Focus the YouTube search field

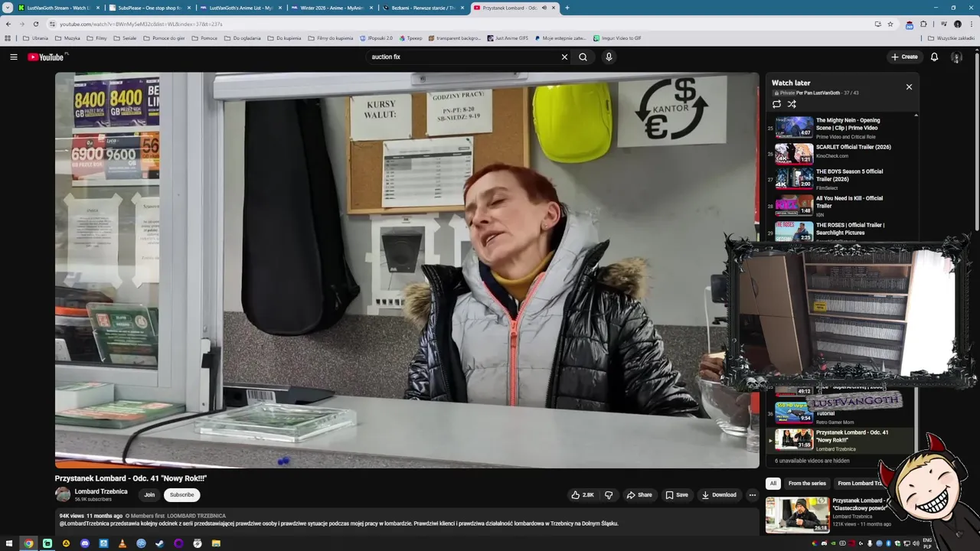coord(463,57)
